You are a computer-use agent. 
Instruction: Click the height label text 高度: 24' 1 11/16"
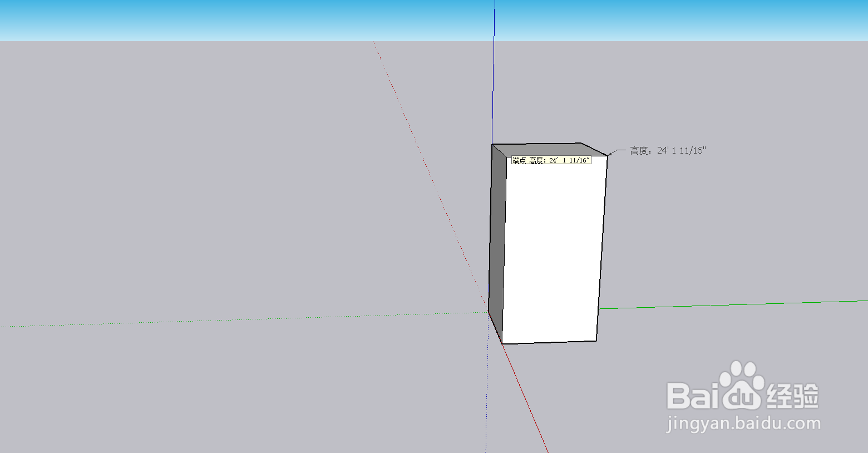pyautogui.click(x=668, y=150)
